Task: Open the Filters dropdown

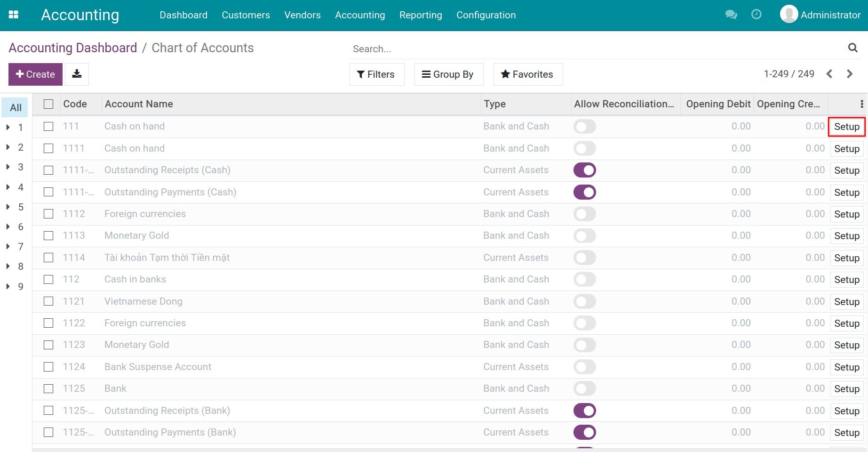Action: point(376,74)
